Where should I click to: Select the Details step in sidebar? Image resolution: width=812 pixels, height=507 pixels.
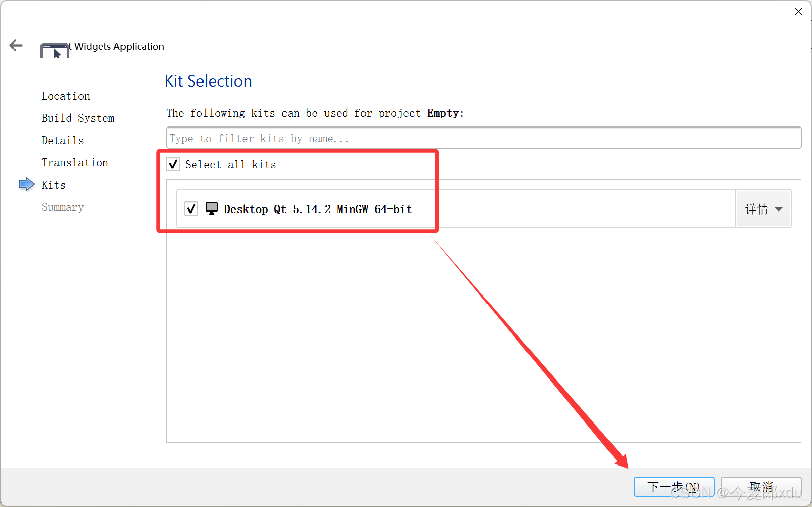pyautogui.click(x=63, y=141)
